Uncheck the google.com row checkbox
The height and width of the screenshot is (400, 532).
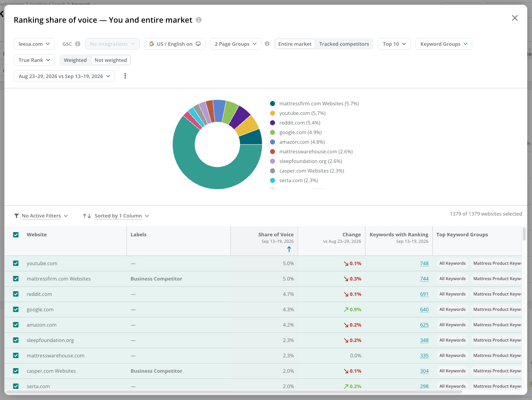(16, 309)
